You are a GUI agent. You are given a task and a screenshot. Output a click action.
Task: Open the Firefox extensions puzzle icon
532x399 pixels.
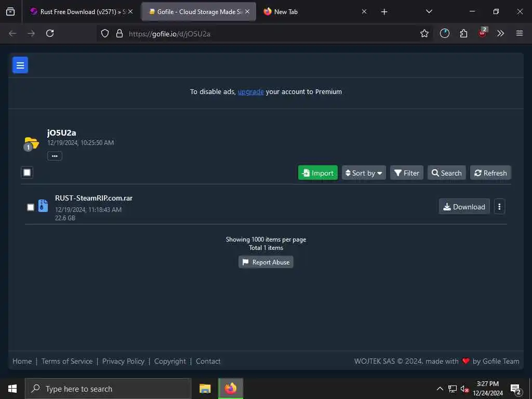coord(463,33)
